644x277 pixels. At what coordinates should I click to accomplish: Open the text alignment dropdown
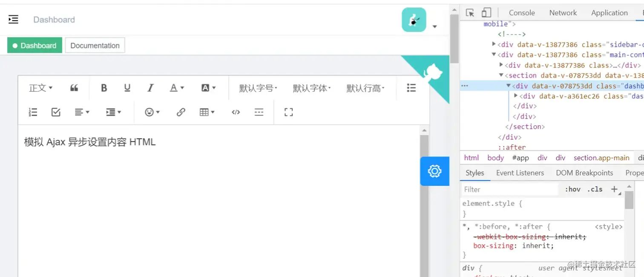(x=82, y=112)
